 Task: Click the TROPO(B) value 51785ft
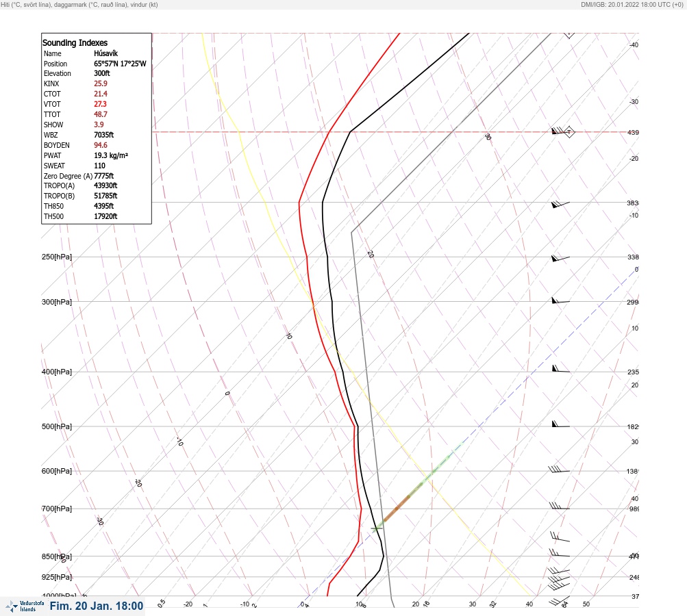(x=105, y=196)
